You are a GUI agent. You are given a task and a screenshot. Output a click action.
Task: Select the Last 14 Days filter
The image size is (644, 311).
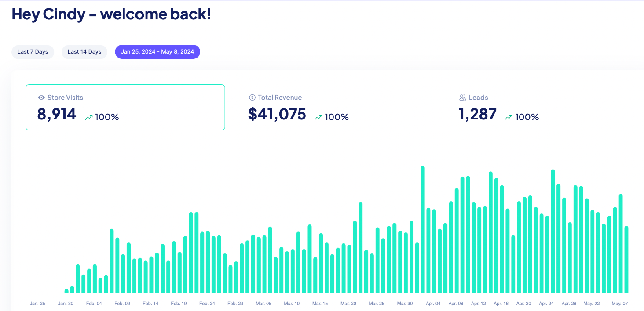(84, 52)
